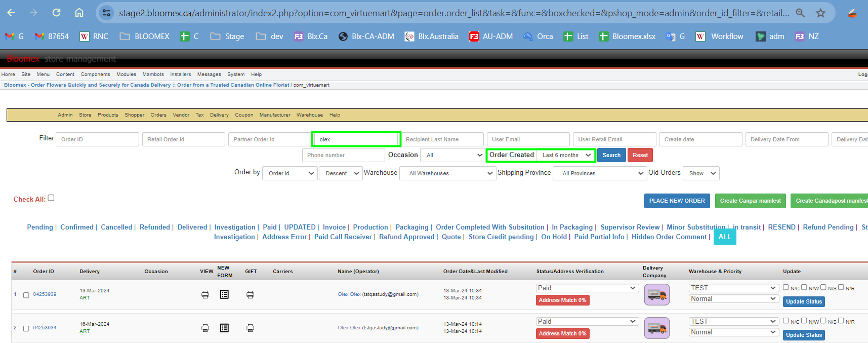Open the Order by field dropdown

[290, 173]
